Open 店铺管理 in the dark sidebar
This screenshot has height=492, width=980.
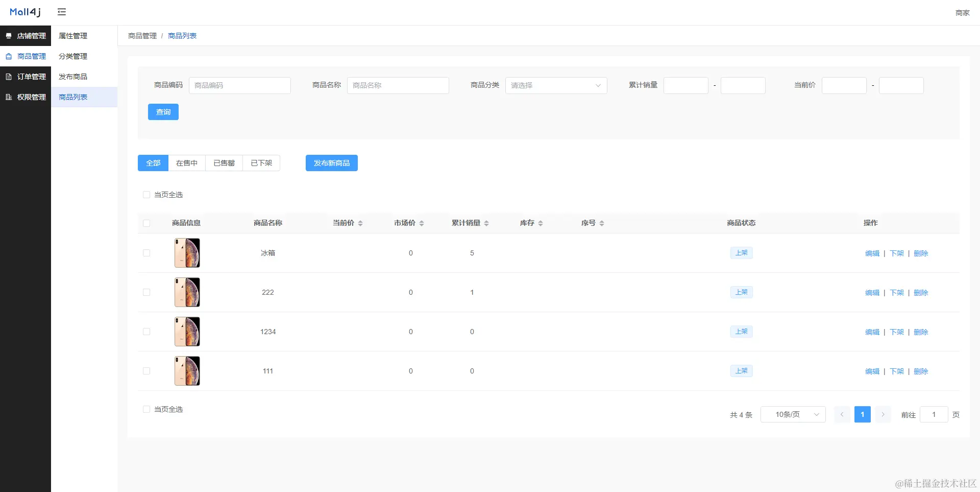click(x=26, y=36)
